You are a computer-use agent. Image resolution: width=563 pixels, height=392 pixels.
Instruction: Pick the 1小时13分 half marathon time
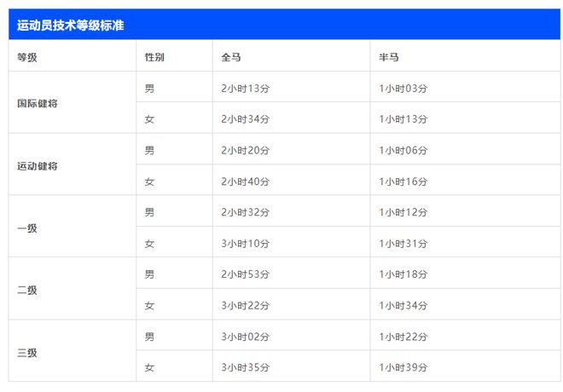(x=403, y=119)
